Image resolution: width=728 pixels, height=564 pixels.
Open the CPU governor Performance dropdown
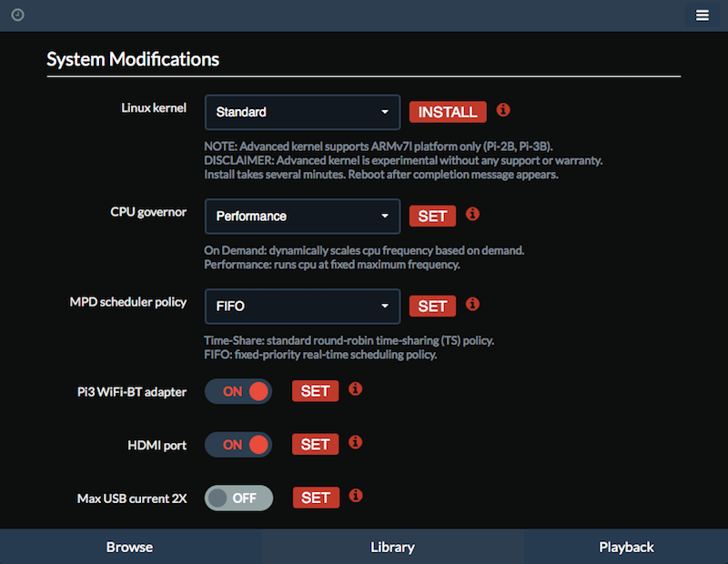point(302,217)
